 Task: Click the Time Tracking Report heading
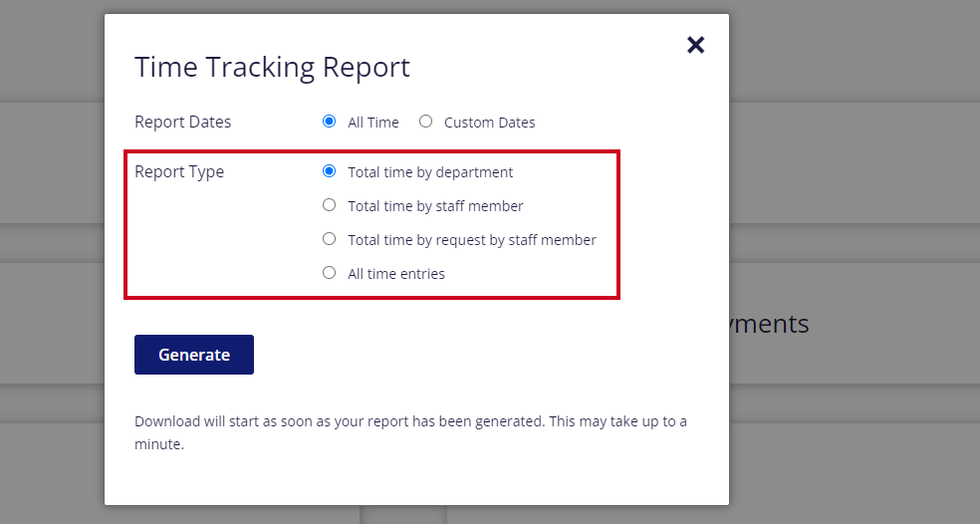point(272,67)
